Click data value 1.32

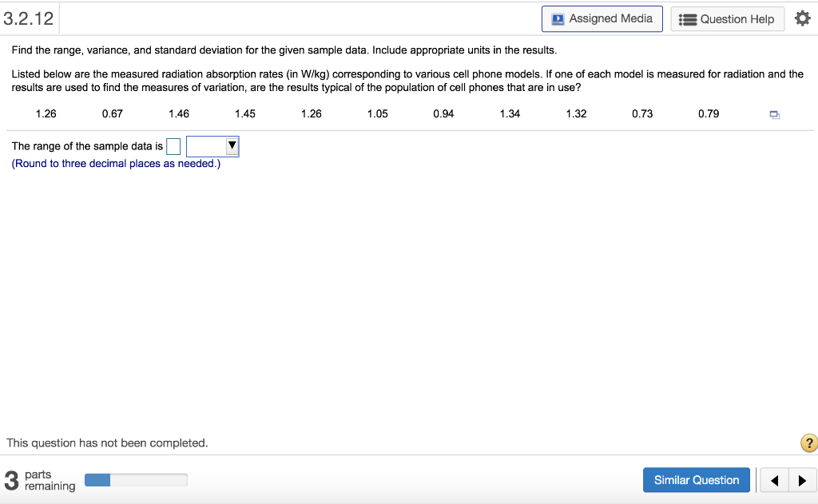576,113
